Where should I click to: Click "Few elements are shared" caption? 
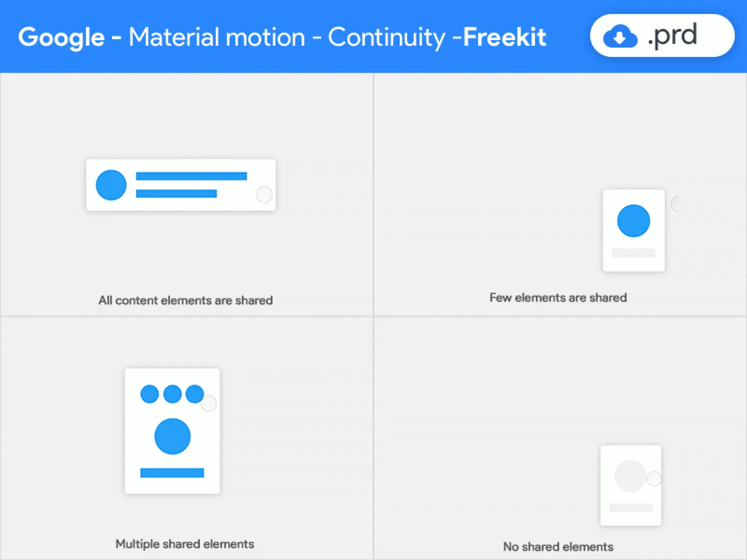pos(558,297)
